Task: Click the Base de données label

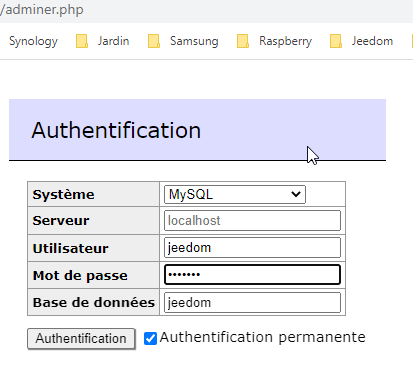Action: 94,302
